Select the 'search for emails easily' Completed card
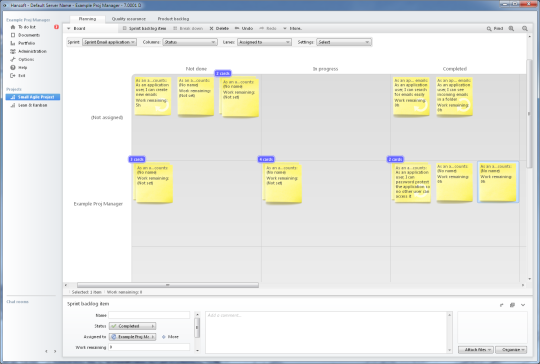The image size is (540, 364). click(x=411, y=96)
